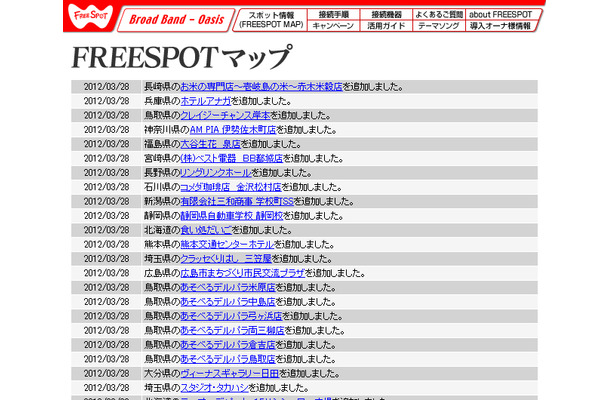Open the あそべるデルパラ鳥取店 link
Screen dimensions: 610x400
pos(228,359)
